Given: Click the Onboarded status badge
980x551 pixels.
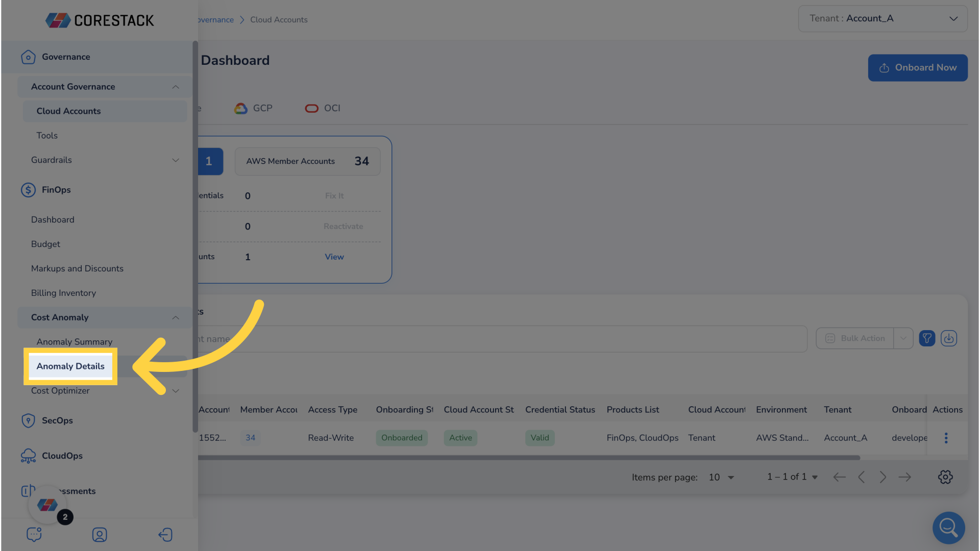Looking at the screenshot, I should point(402,438).
